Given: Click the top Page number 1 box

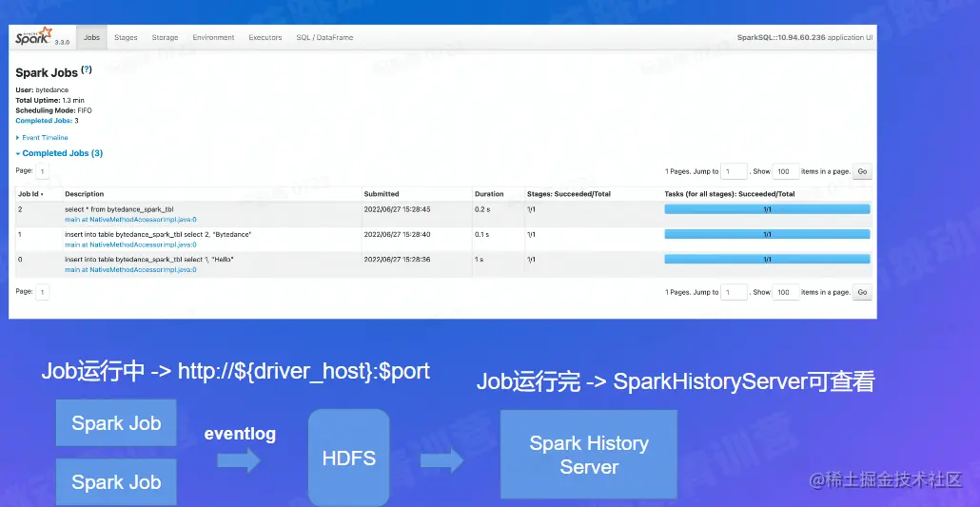Looking at the screenshot, I should click(42, 171).
